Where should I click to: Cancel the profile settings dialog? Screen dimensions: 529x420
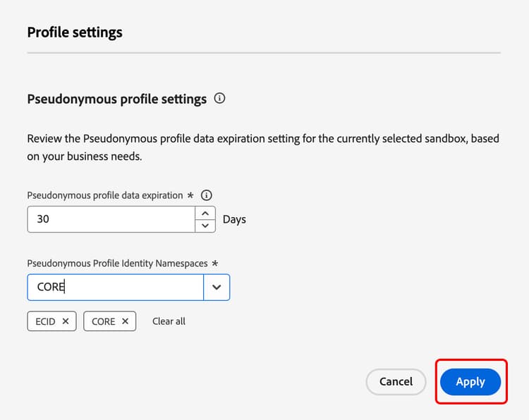click(x=396, y=382)
